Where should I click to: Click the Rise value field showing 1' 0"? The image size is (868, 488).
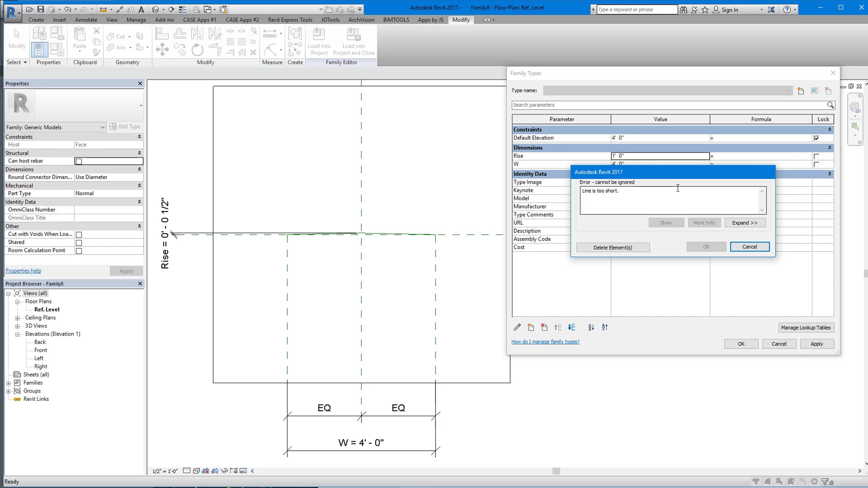[x=660, y=156]
